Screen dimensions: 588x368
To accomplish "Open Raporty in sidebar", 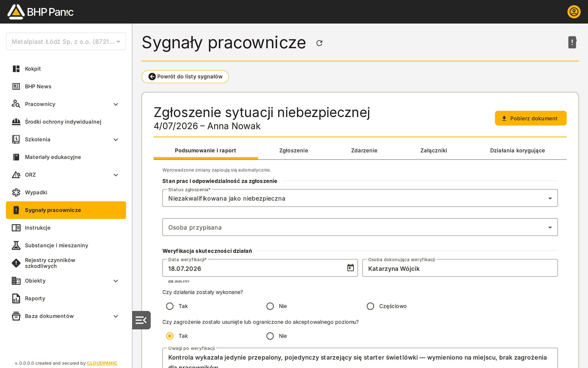I will coord(66,298).
